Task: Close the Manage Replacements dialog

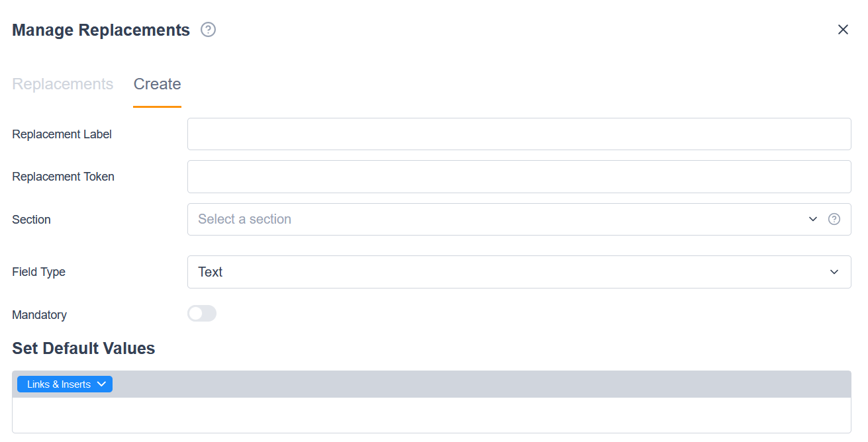Action: 843,30
